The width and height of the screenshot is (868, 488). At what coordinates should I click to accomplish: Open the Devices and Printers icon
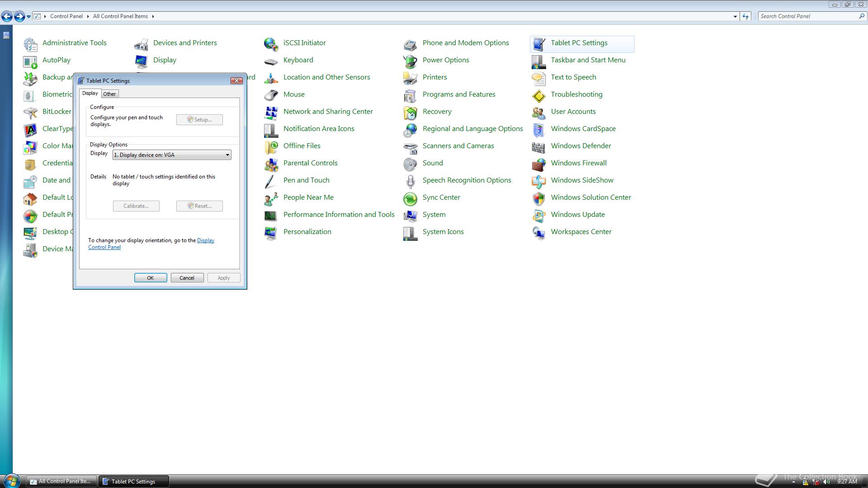[141, 44]
